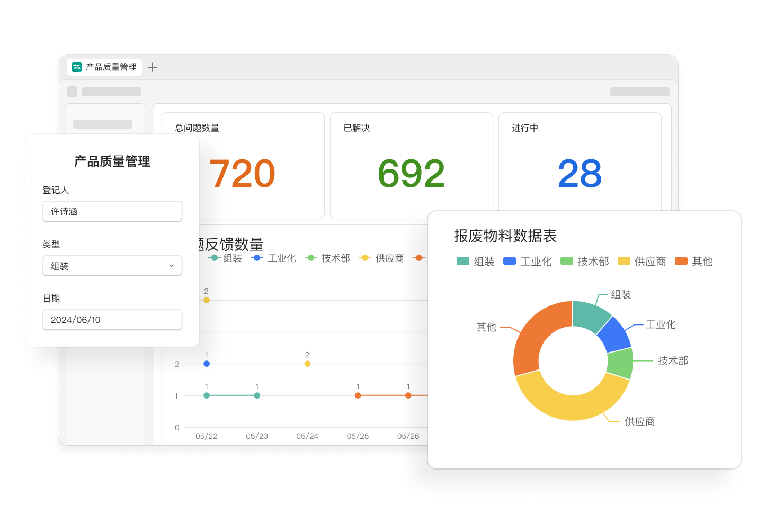Click the orange data point at 05/25

pyautogui.click(x=358, y=395)
